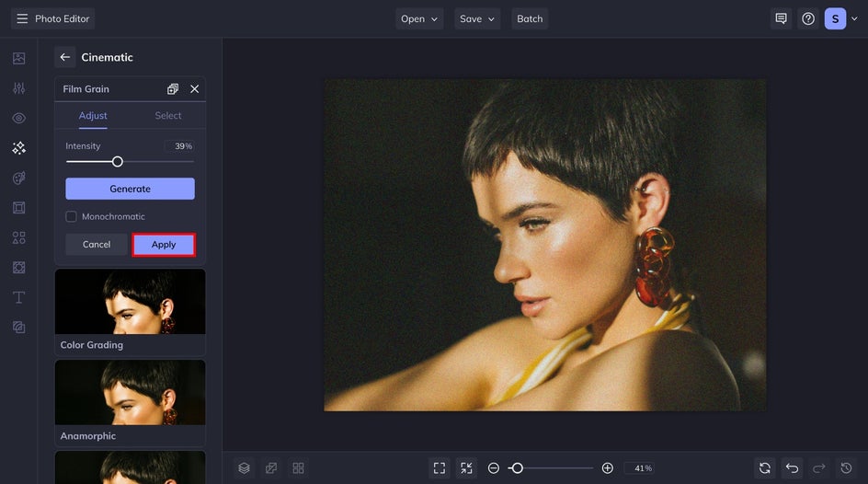This screenshot has height=484, width=868.
Task: Open the hamburger menu next to Photo Editor
Action: [x=22, y=18]
